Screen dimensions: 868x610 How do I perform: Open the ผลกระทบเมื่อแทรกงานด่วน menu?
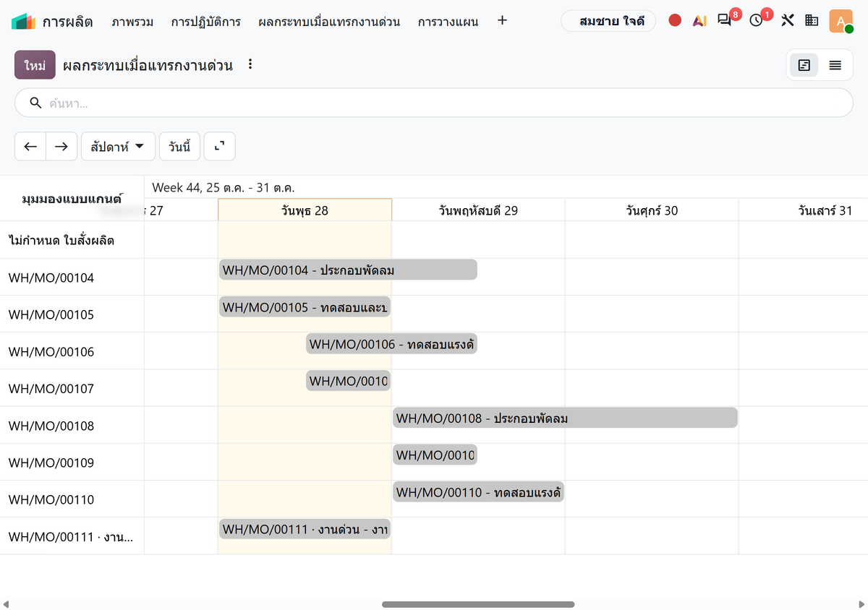pos(329,21)
